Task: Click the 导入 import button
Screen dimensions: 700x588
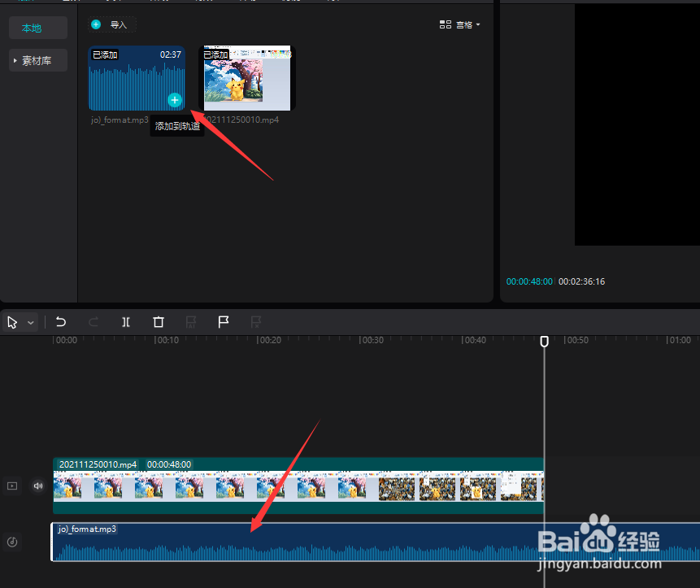Action: (x=112, y=24)
